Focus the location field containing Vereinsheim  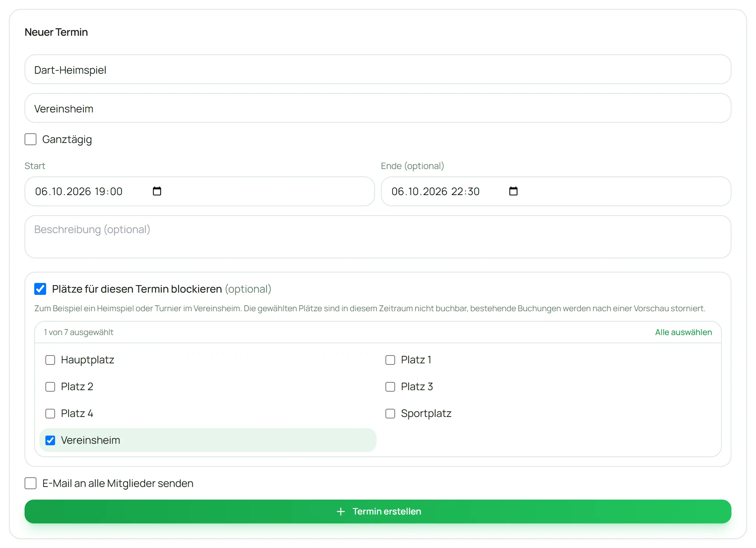pyautogui.click(x=378, y=108)
